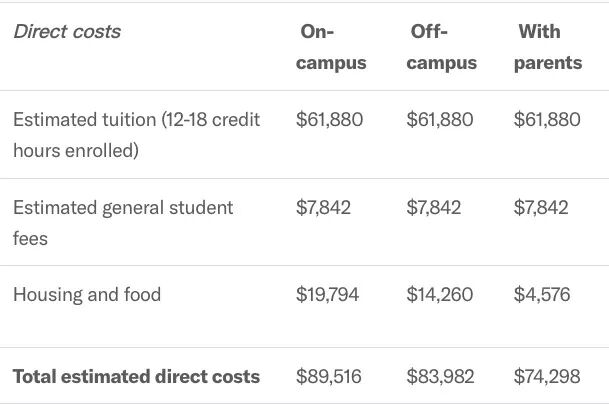This screenshot has width=609, height=404.
Task: Click the "Housing and food" row label
Action: pyautogui.click(x=87, y=295)
